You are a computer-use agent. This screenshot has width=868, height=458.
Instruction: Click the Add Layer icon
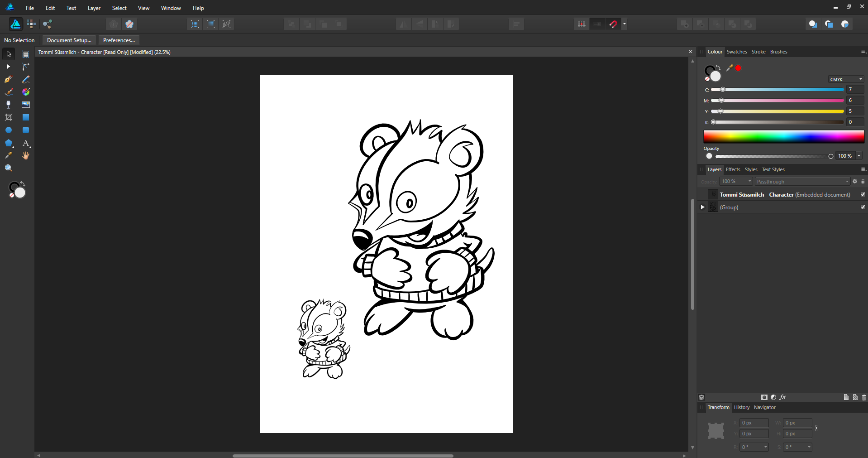tap(846, 397)
